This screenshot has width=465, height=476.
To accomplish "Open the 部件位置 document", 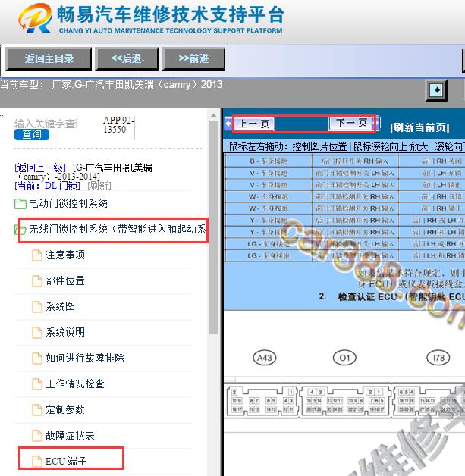I will pos(65,280).
